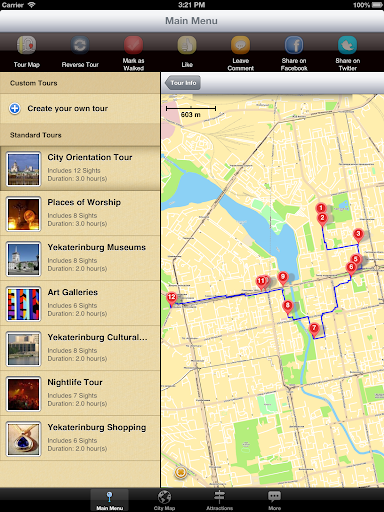
Task: Open the Tour Map icon
Action: coord(27,45)
